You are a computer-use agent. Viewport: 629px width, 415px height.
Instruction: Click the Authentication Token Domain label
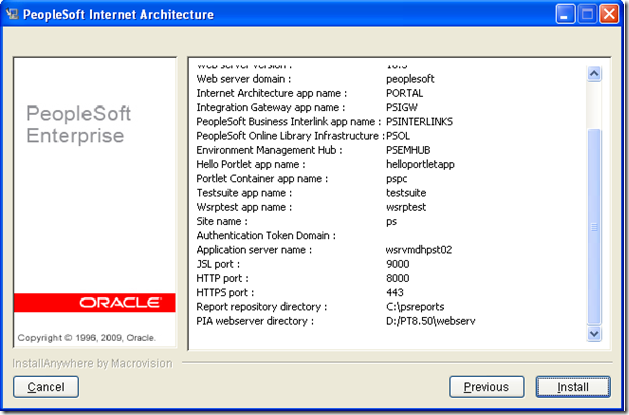point(265,236)
